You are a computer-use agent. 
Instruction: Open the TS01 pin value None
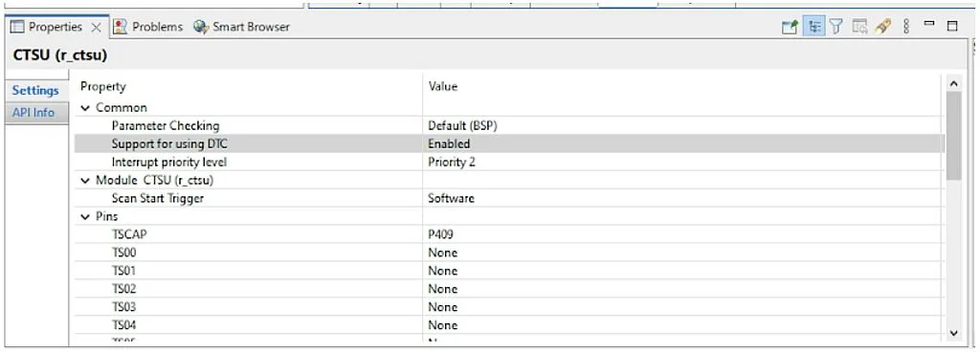pos(442,271)
